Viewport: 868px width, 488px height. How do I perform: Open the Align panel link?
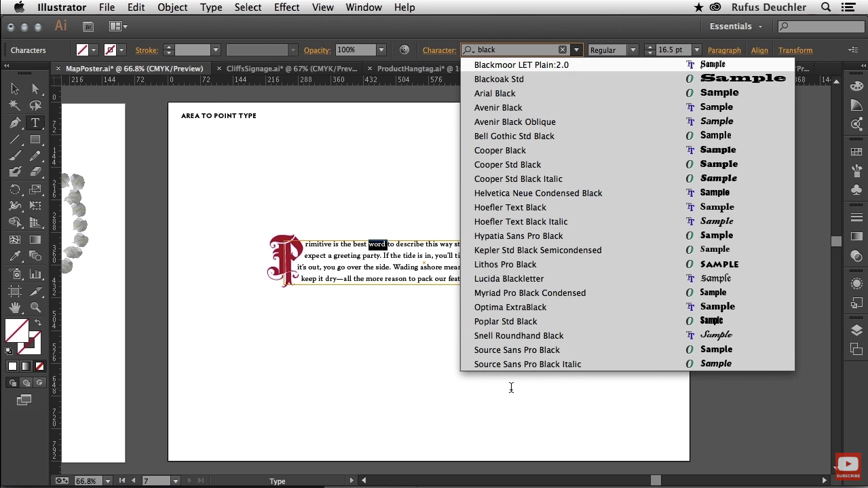[x=759, y=50]
